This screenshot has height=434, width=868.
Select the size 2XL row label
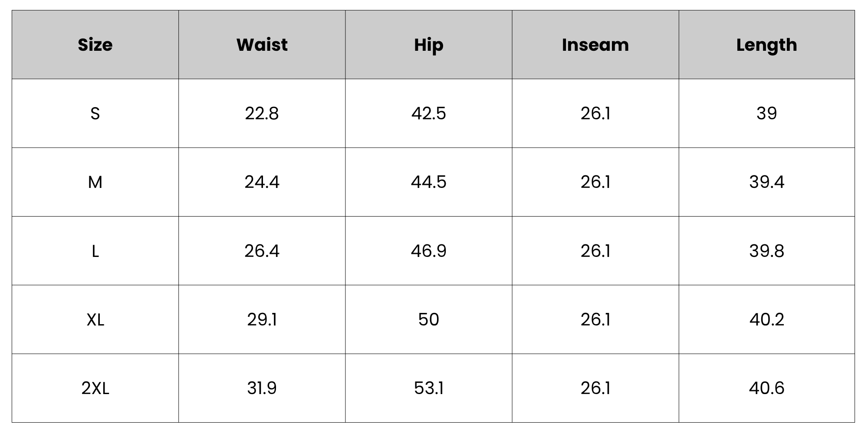point(95,388)
